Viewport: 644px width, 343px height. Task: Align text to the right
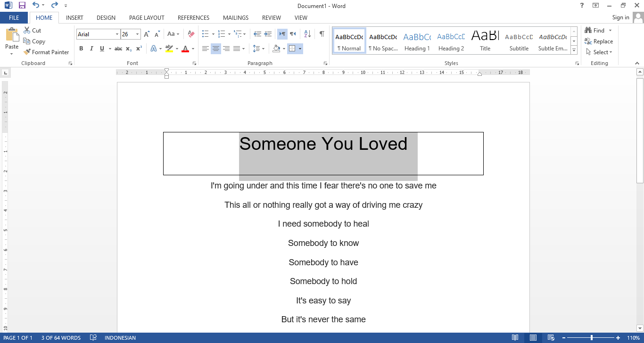coord(226,49)
